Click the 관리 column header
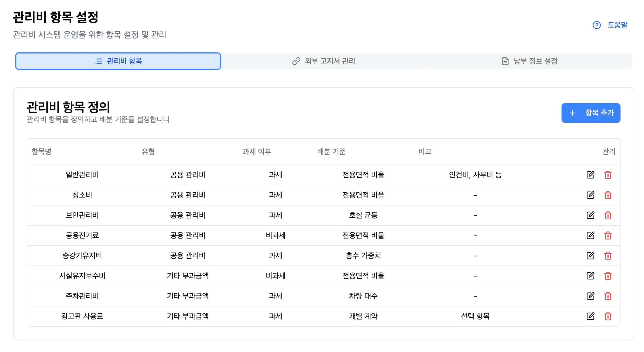Screen dimensions: 644x352 tap(609, 152)
